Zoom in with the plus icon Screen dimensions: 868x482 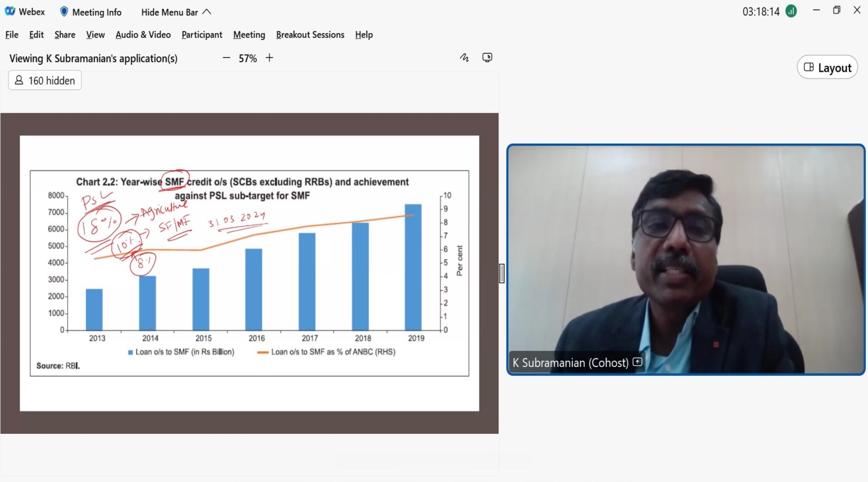coord(269,58)
